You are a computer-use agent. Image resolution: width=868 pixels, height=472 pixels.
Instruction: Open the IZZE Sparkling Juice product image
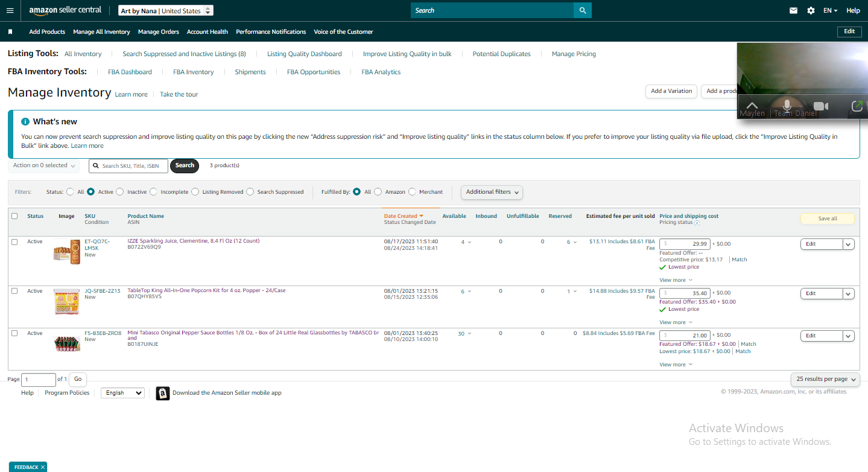(x=66, y=252)
